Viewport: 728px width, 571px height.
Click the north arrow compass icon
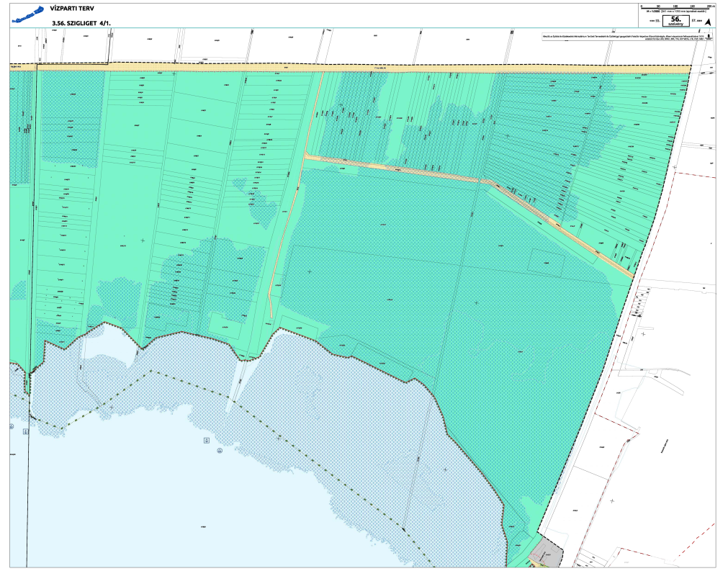click(707, 22)
